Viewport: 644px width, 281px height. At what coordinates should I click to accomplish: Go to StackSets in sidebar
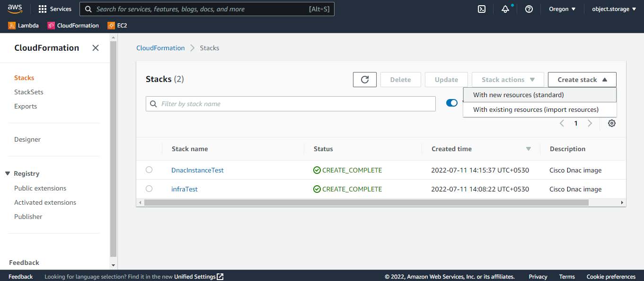(29, 92)
